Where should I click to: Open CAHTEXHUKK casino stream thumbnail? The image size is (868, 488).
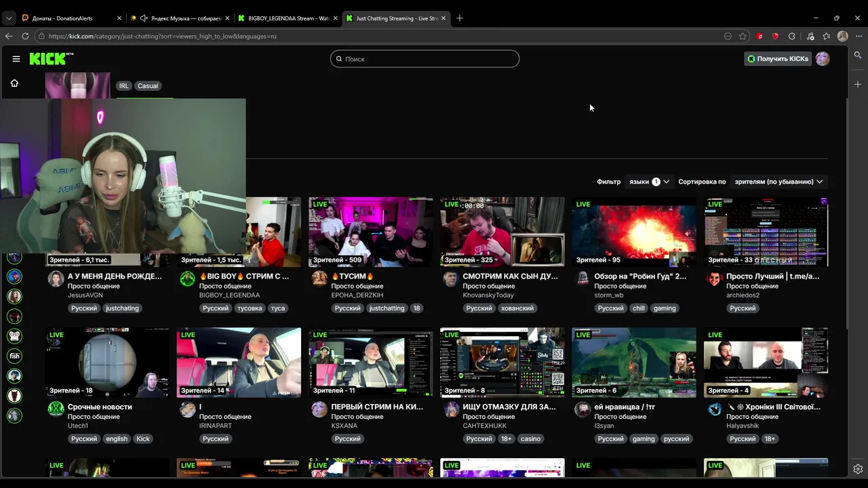click(x=502, y=363)
